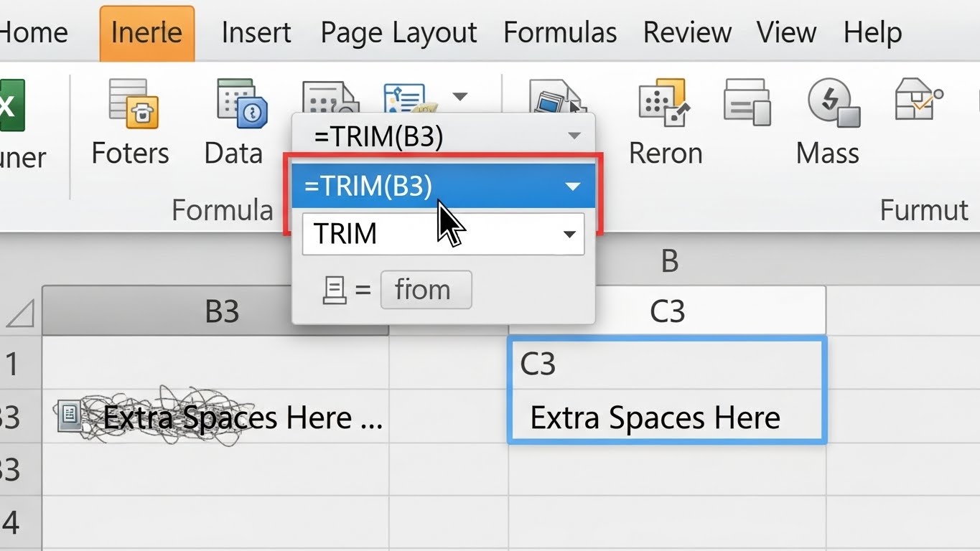Open the Page Layout tab
The image size is (980, 551).
398,33
